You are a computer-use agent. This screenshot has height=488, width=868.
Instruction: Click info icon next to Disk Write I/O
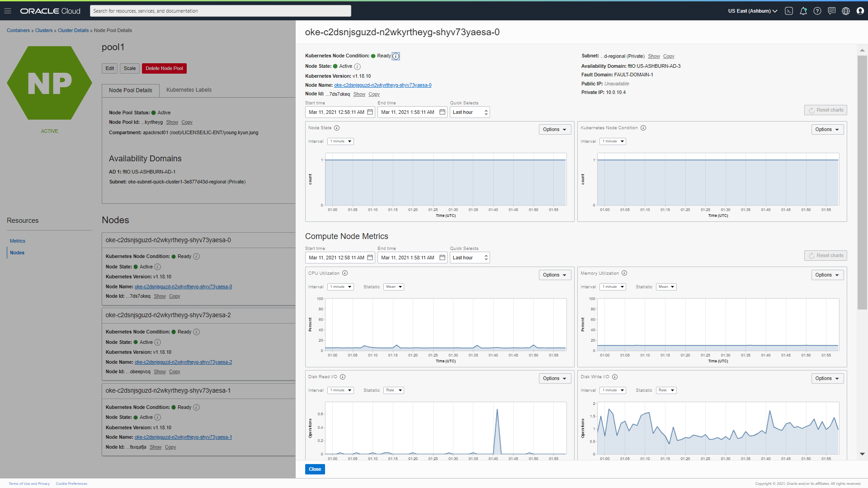tap(615, 377)
